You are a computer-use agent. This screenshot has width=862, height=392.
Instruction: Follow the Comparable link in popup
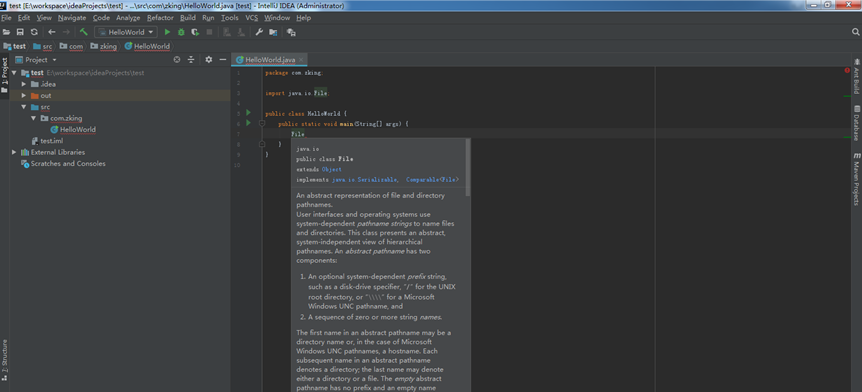tap(422, 180)
